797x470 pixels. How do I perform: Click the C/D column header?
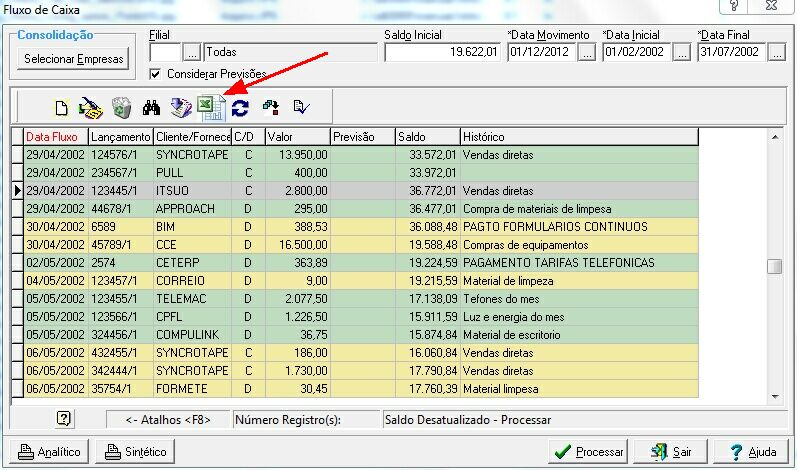pos(249,137)
